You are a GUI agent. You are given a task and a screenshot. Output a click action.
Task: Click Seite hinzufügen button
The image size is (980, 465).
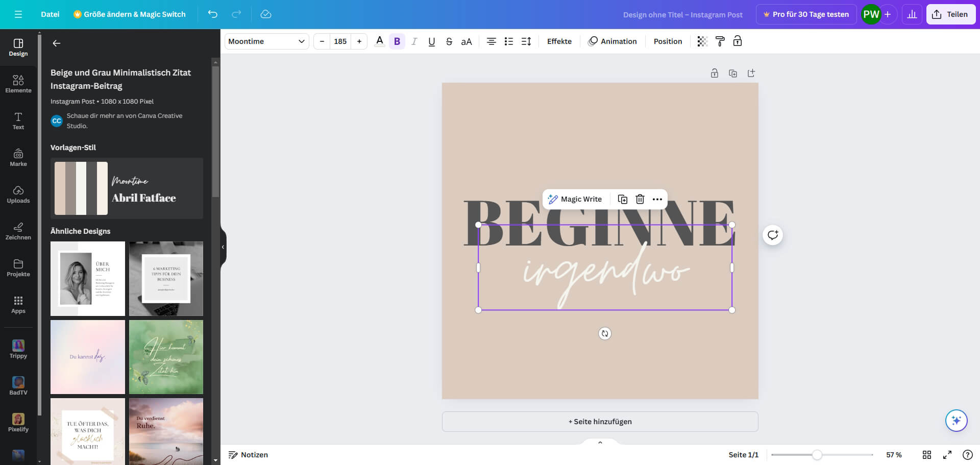[x=600, y=422]
